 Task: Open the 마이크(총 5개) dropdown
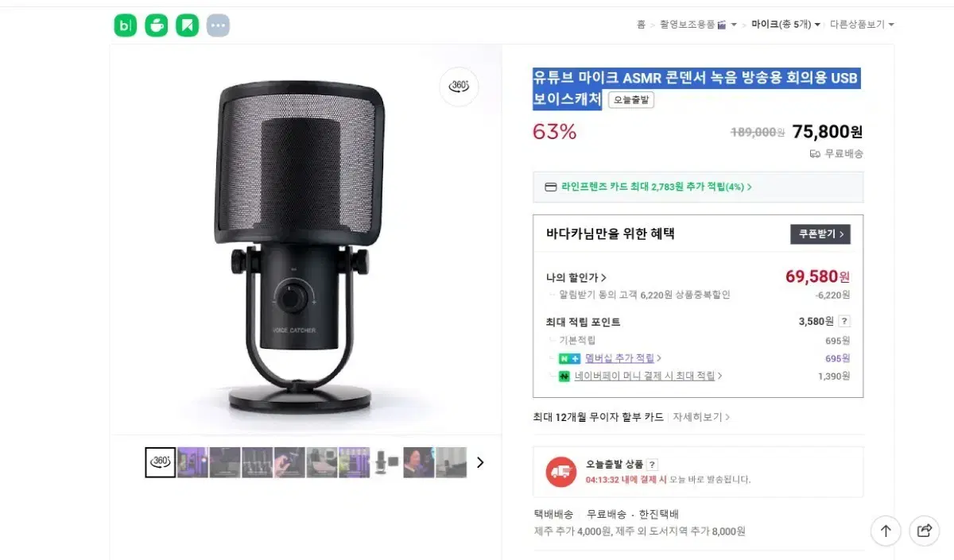click(784, 25)
